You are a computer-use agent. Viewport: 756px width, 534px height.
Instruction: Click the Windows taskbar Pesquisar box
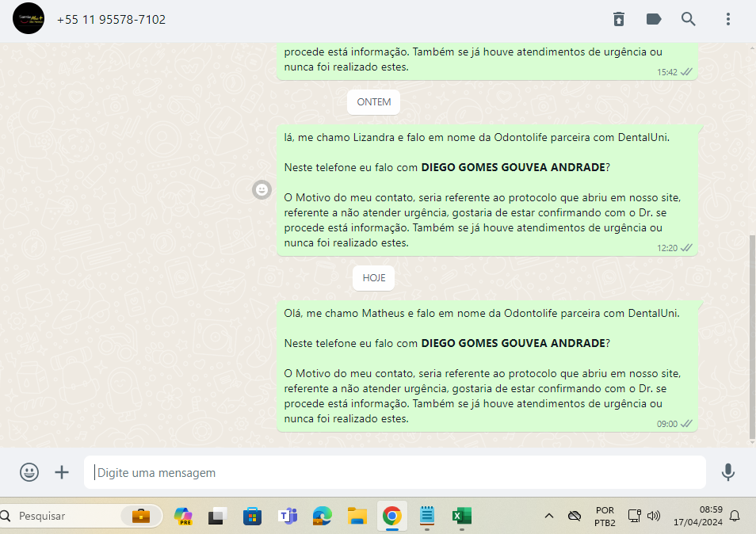81,516
